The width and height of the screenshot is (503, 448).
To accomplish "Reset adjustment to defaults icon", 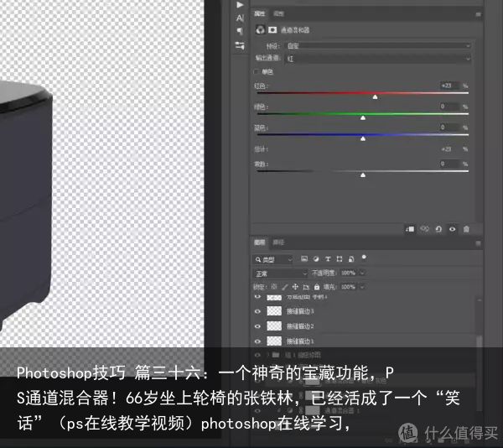I will (x=438, y=229).
